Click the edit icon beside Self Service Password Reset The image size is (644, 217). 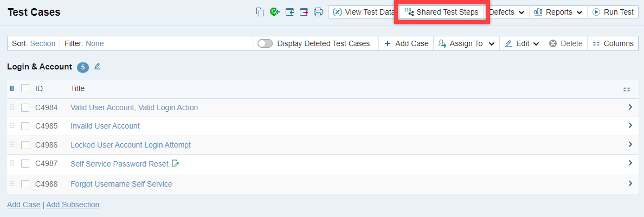pyautogui.click(x=175, y=163)
